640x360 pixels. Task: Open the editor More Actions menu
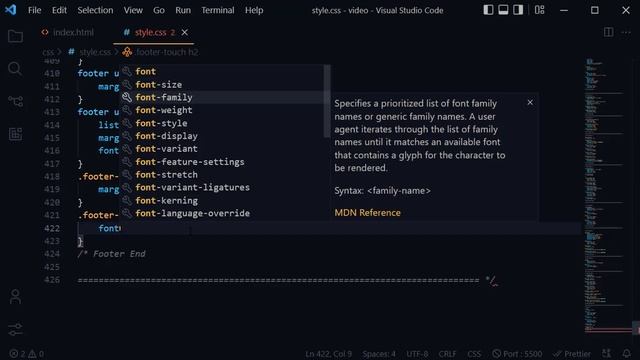point(626,32)
